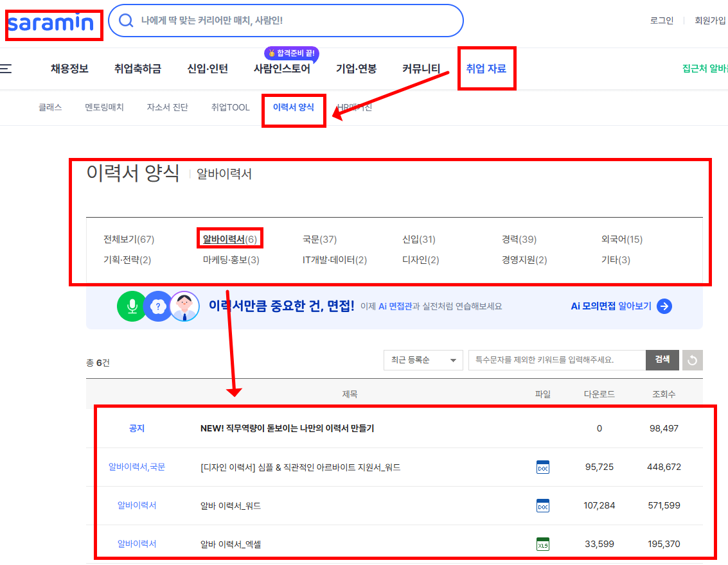The width and height of the screenshot is (728, 565).
Task: Open NEW! 직무역량이 돋보이는 notice
Action: pyautogui.click(x=287, y=429)
